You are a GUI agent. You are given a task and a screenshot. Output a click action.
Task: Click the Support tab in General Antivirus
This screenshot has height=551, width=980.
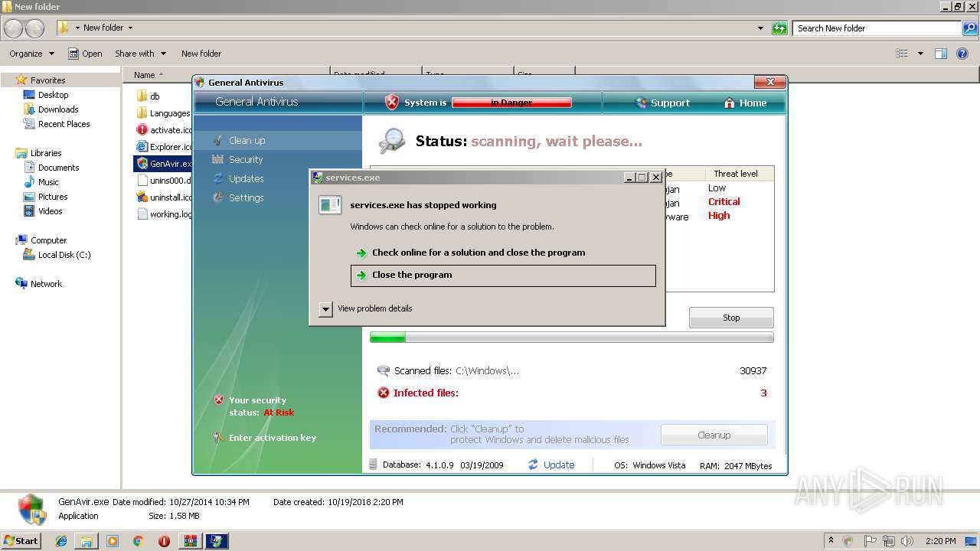point(662,103)
